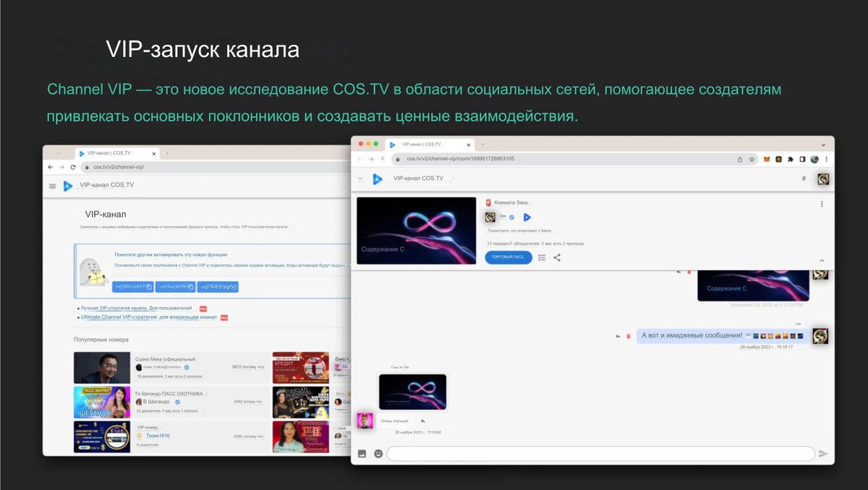Click the hashtag icon in room header

point(804,179)
